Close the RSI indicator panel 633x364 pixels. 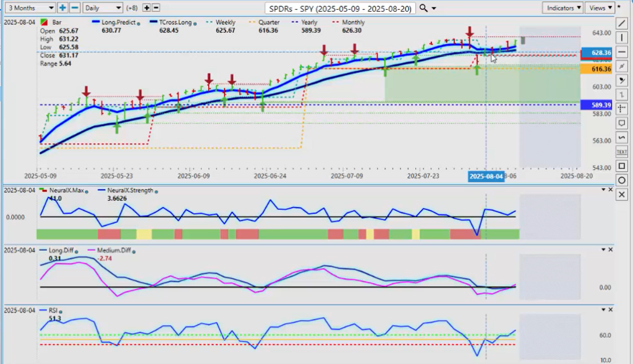click(611, 309)
